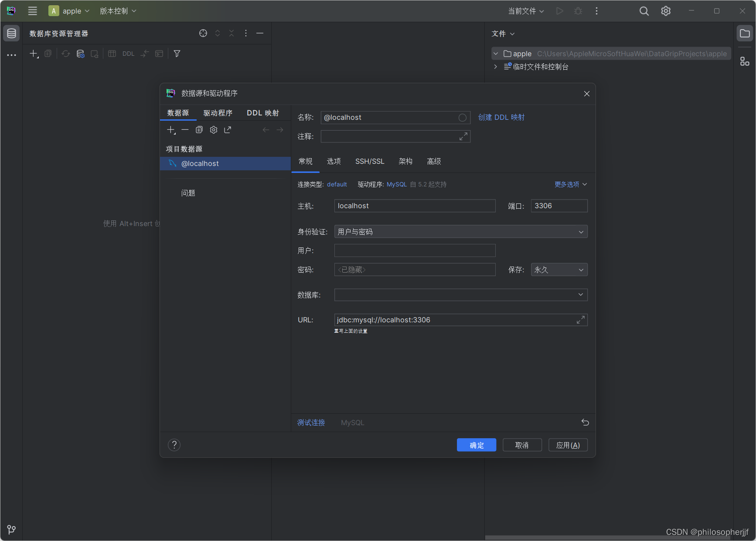Expand the more options dropdown link
Viewport: 756px width, 541px height.
pyautogui.click(x=571, y=184)
